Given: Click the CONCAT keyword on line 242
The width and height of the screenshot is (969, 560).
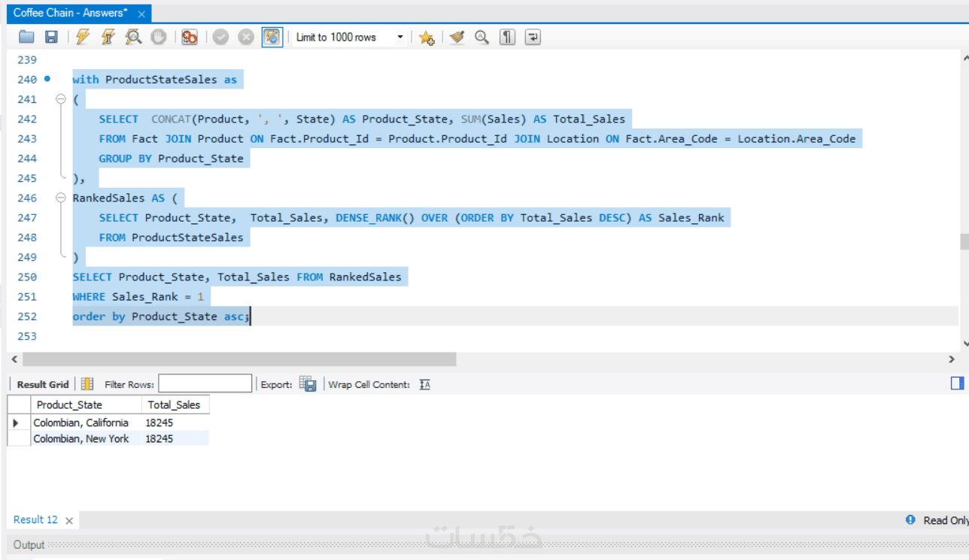Looking at the screenshot, I should [171, 119].
